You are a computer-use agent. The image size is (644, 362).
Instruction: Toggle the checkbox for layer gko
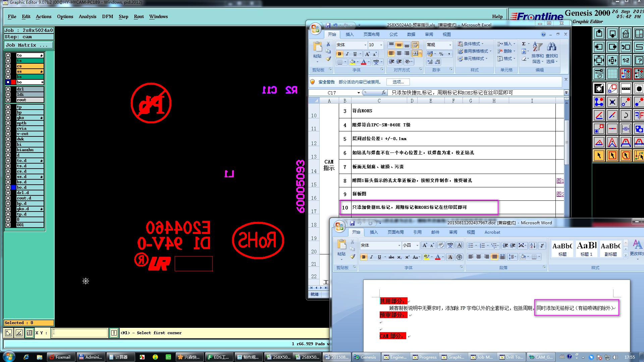pyautogui.click(x=8, y=118)
